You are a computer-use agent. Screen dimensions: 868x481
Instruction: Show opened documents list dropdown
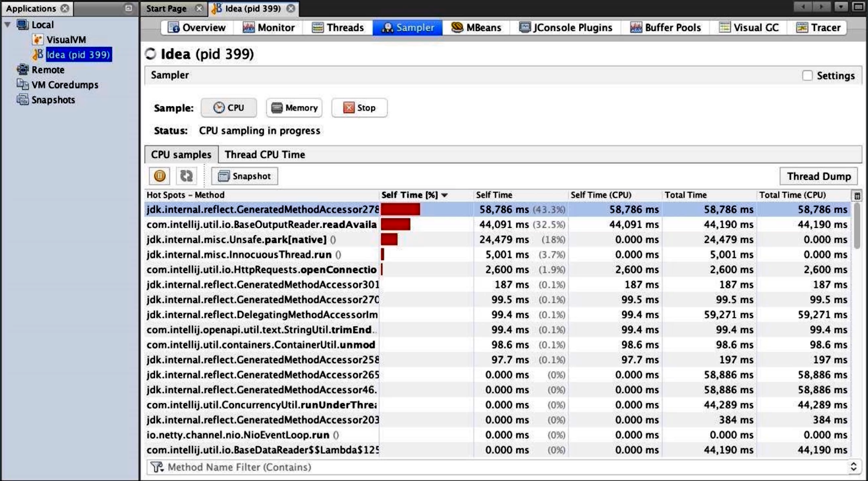tap(841, 7)
